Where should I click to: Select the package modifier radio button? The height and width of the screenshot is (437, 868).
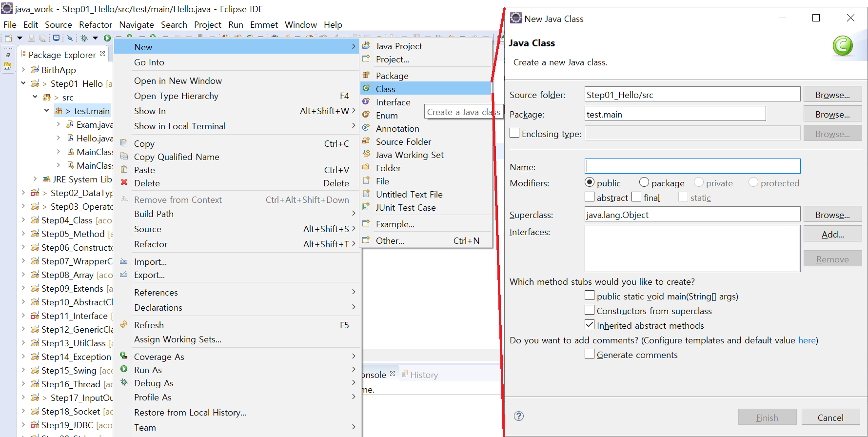tap(644, 182)
